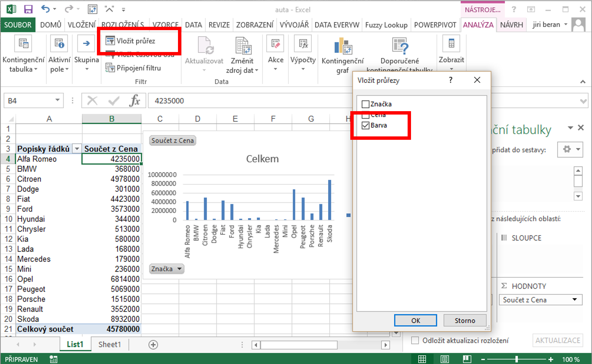
Task: Click the Undo arrow icon
Action: pos(46,9)
